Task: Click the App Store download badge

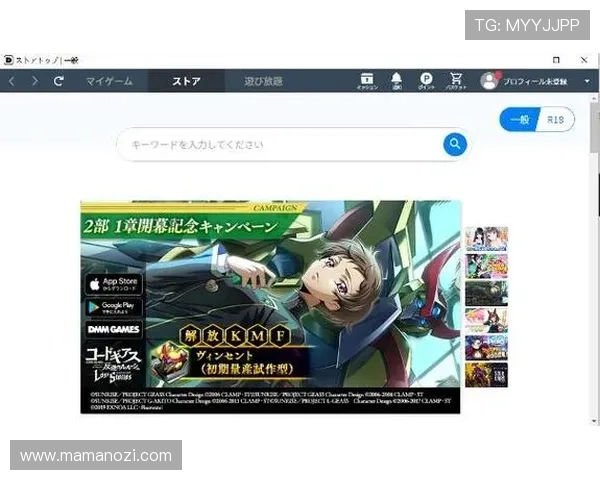Action: [x=114, y=284]
